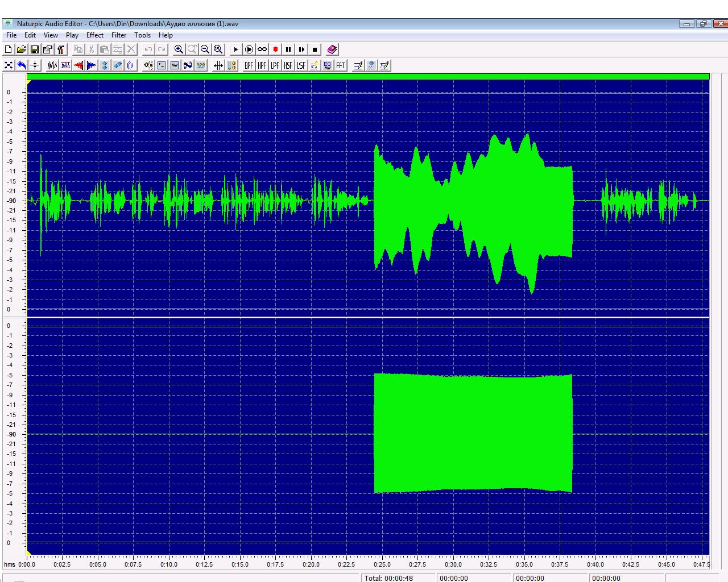
Task: Click the inward horizontal arrows icon
Action: pyautogui.click(x=218, y=65)
